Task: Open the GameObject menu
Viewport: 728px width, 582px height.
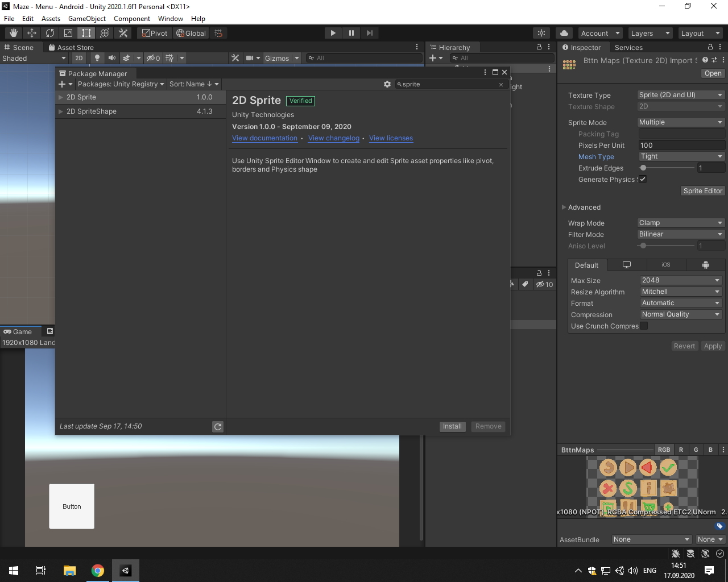Action: pos(87,19)
